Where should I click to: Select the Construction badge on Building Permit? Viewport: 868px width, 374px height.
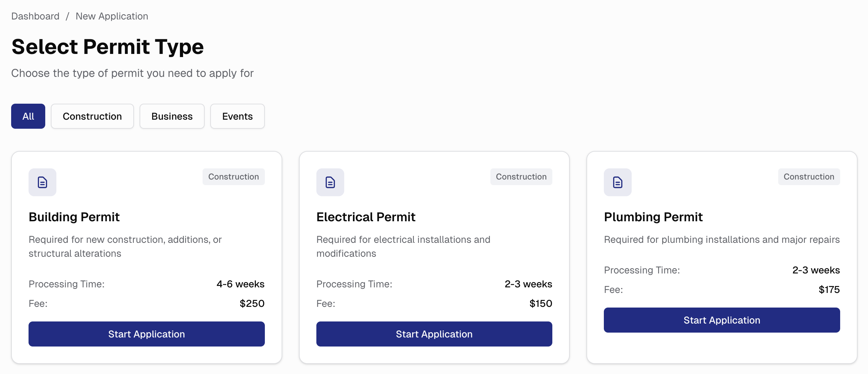point(234,176)
